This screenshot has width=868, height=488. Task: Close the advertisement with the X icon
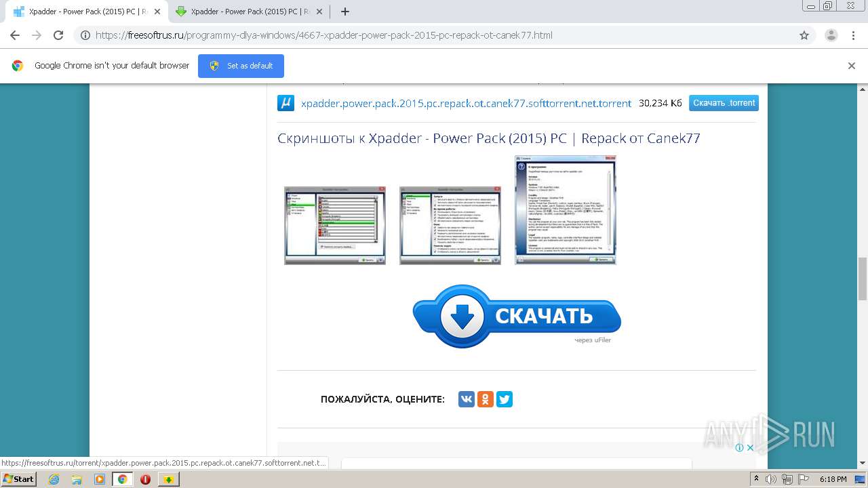click(750, 447)
